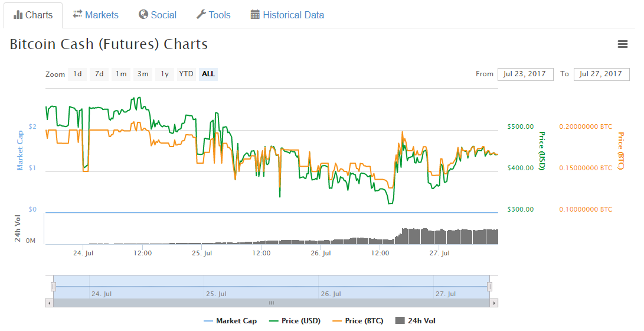Click the From date field Jul 23, 2017

pos(525,74)
